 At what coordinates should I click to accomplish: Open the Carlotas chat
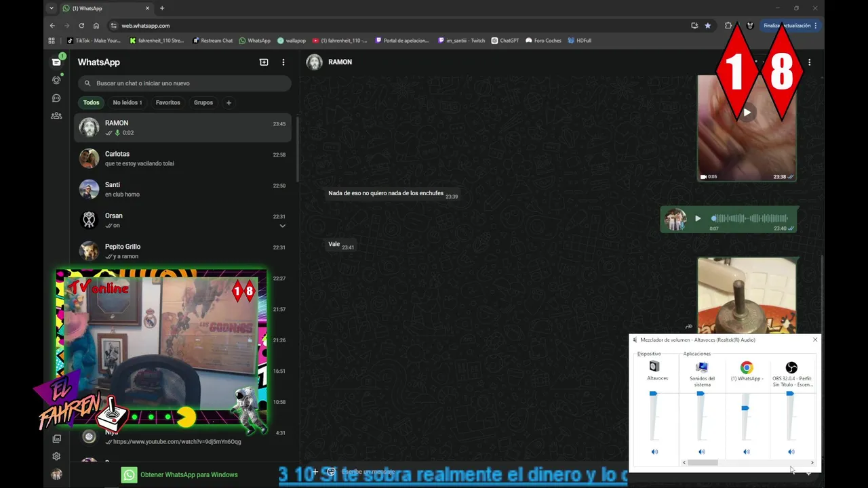click(x=182, y=159)
